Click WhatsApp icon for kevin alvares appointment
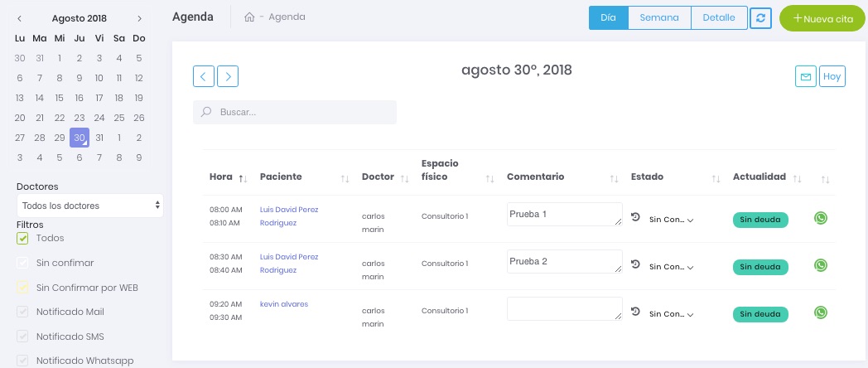This screenshot has width=868, height=368. click(821, 312)
